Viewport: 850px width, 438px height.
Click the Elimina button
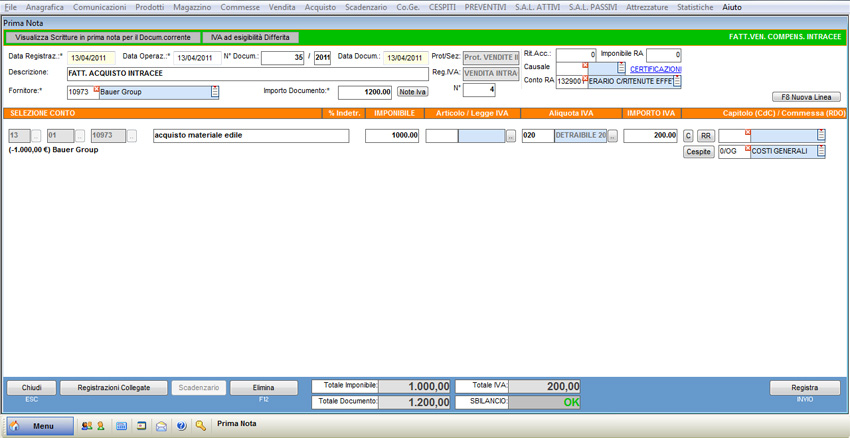264,388
